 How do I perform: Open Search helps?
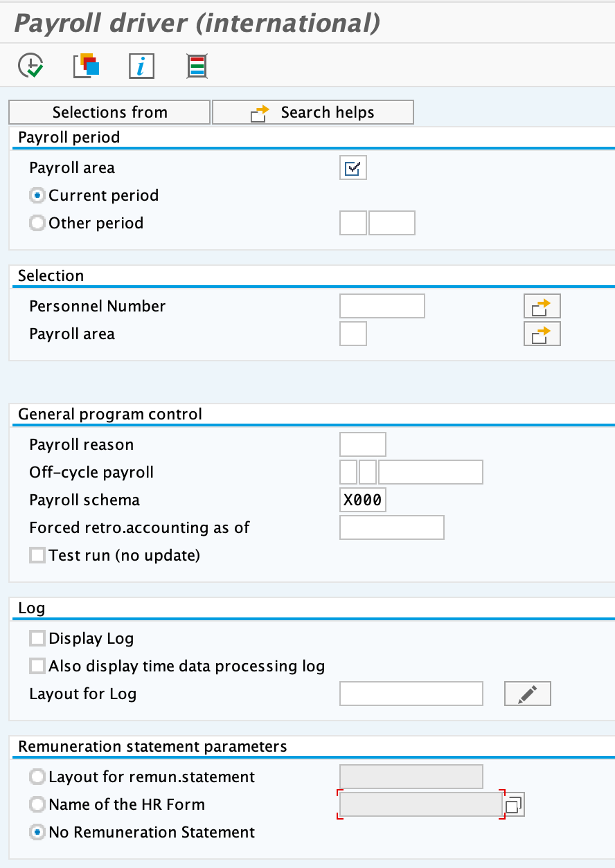click(x=312, y=111)
